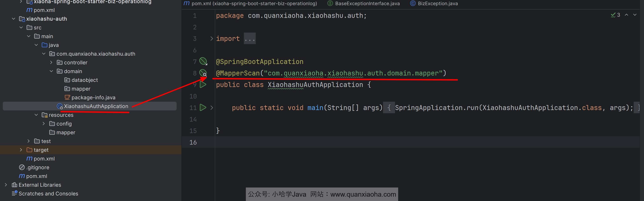Image resolution: width=644 pixels, height=201 pixels.
Task: Open Scratches and Consoles
Action: pyautogui.click(x=48, y=193)
